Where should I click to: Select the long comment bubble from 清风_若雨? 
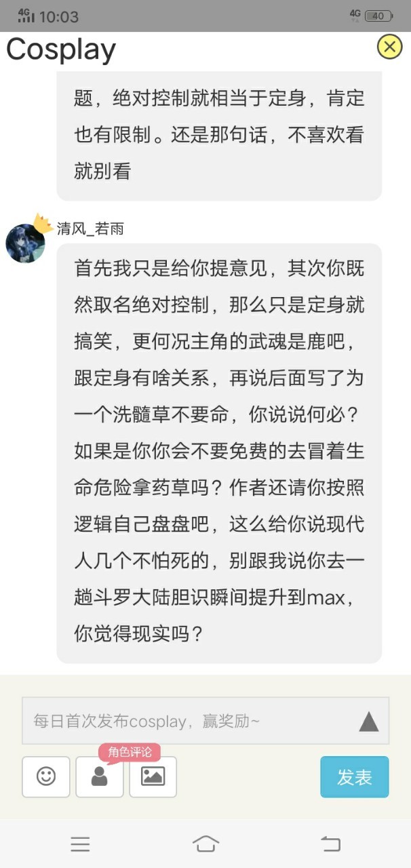pyautogui.click(x=219, y=453)
